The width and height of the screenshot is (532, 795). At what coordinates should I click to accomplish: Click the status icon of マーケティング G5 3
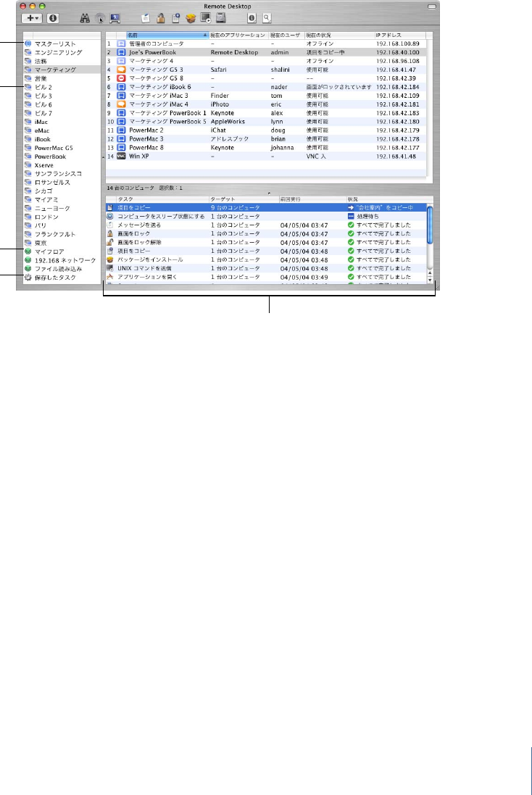[x=121, y=70]
